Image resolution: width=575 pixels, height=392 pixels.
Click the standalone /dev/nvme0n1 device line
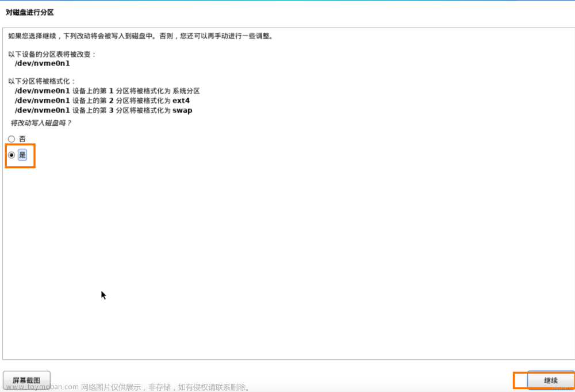click(x=42, y=63)
